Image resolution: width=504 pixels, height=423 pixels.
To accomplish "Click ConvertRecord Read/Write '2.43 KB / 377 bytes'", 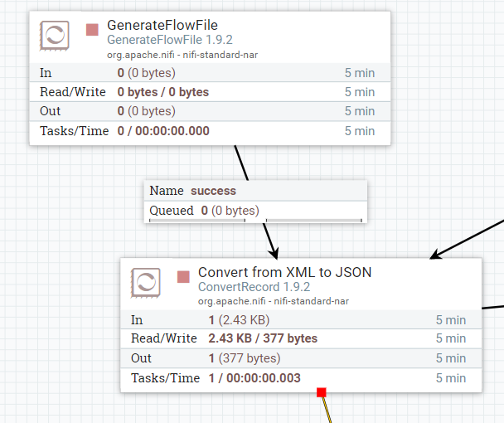I will click(263, 338).
